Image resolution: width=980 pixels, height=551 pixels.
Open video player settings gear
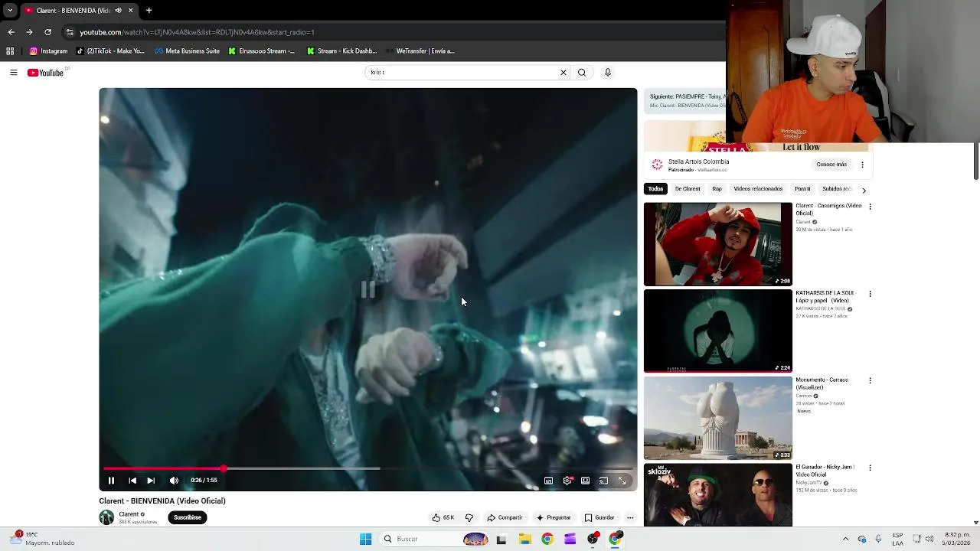pyautogui.click(x=567, y=481)
